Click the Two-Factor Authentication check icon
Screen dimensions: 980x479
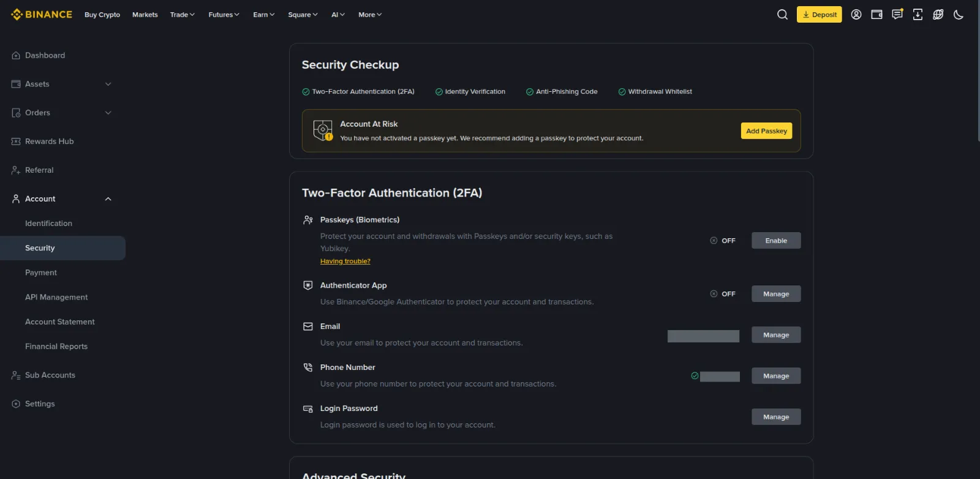point(306,92)
